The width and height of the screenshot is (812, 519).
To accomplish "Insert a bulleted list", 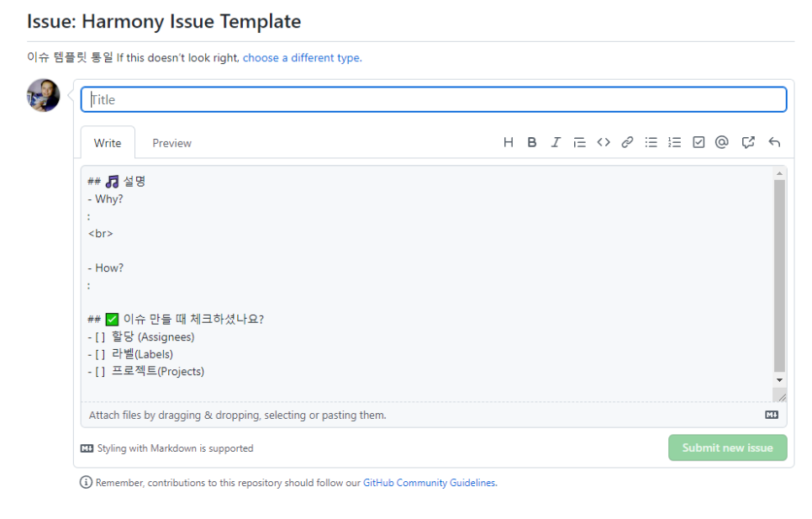I will (x=651, y=142).
